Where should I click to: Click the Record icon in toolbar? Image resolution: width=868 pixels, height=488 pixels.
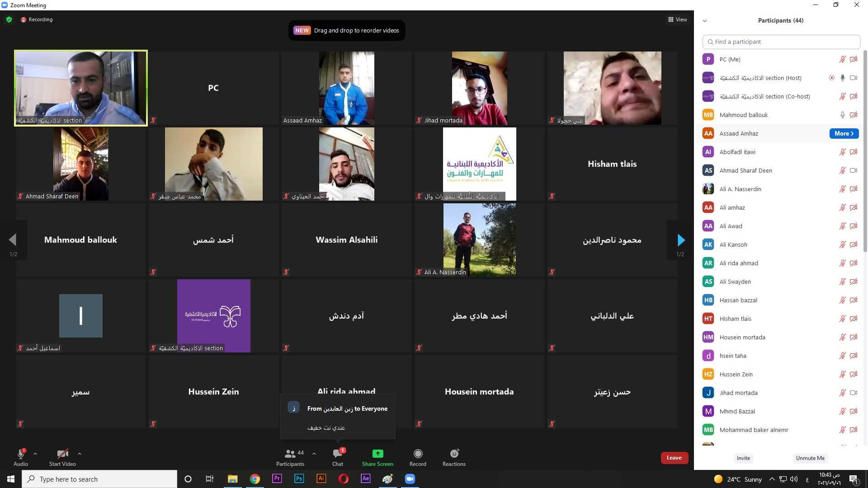(x=418, y=454)
